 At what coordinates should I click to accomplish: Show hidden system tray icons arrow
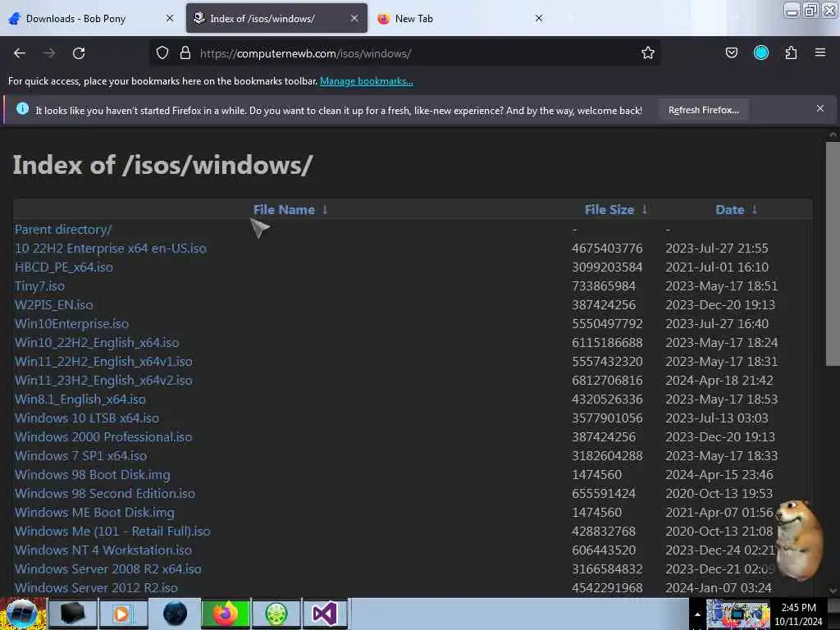[697, 614]
